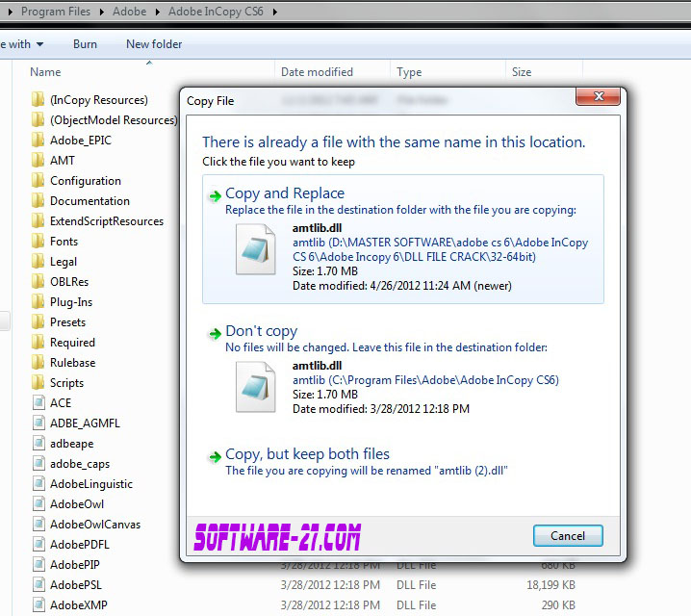Click the Configuration folder icon
Image resolution: width=691 pixels, height=616 pixels.
38,181
